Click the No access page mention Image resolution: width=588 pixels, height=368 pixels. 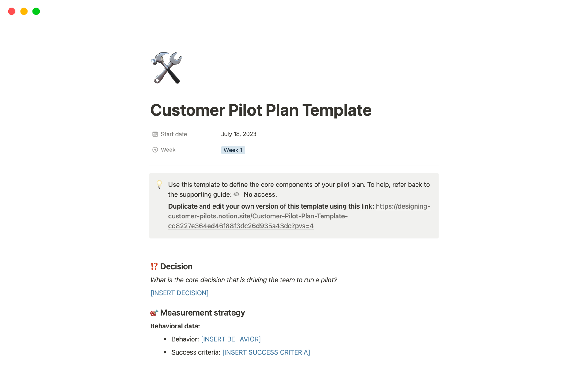259,194
